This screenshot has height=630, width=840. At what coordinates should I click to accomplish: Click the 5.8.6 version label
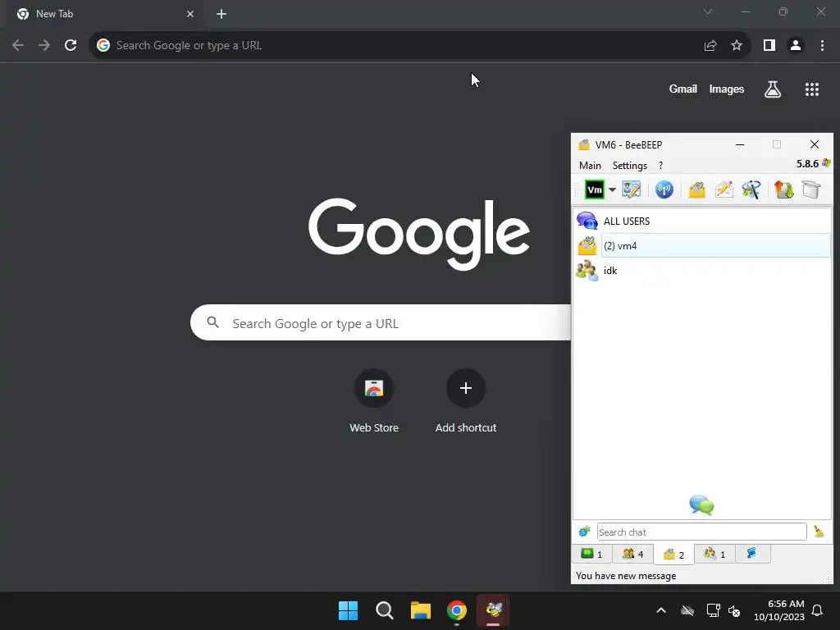pyautogui.click(x=807, y=164)
